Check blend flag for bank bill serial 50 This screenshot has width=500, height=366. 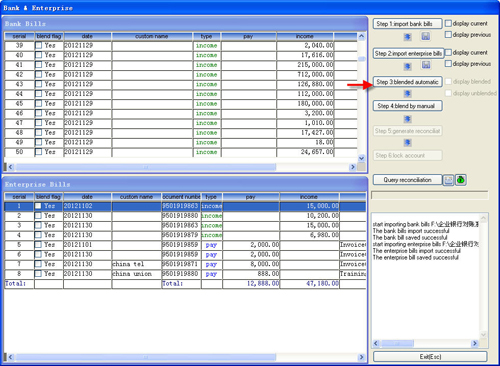point(39,152)
